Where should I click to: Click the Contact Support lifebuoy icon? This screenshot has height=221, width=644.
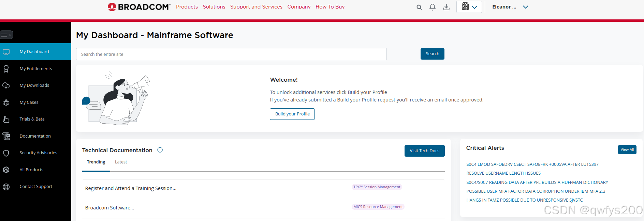point(6,187)
